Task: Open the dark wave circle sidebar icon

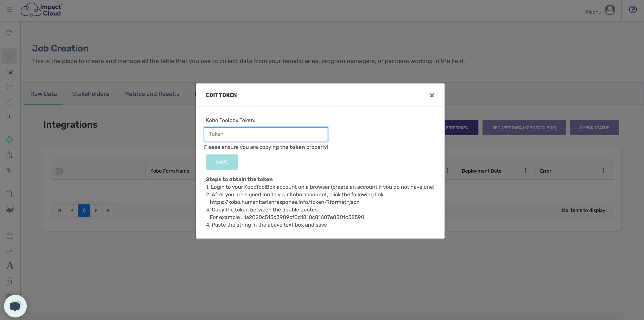Action: (10, 209)
